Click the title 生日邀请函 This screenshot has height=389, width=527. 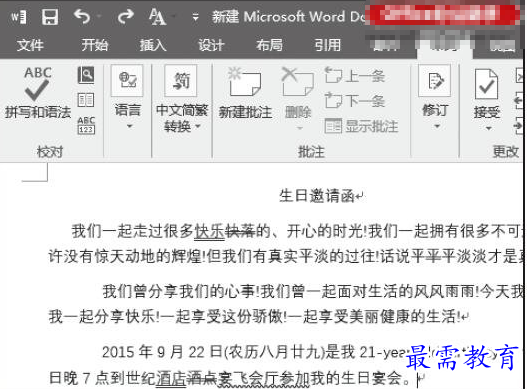[x=317, y=195]
